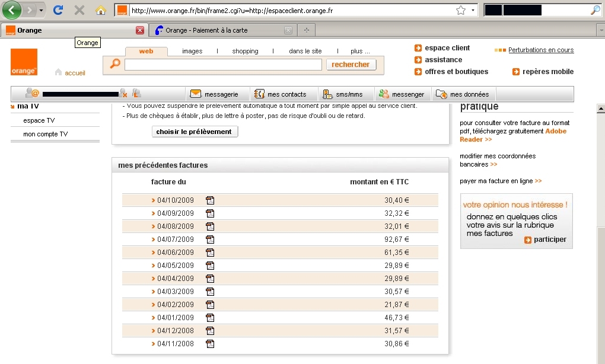This screenshot has height=364, width=605.
Task: Open the browser home page icon
Action: pyautogui.click(x=101, y=10)
